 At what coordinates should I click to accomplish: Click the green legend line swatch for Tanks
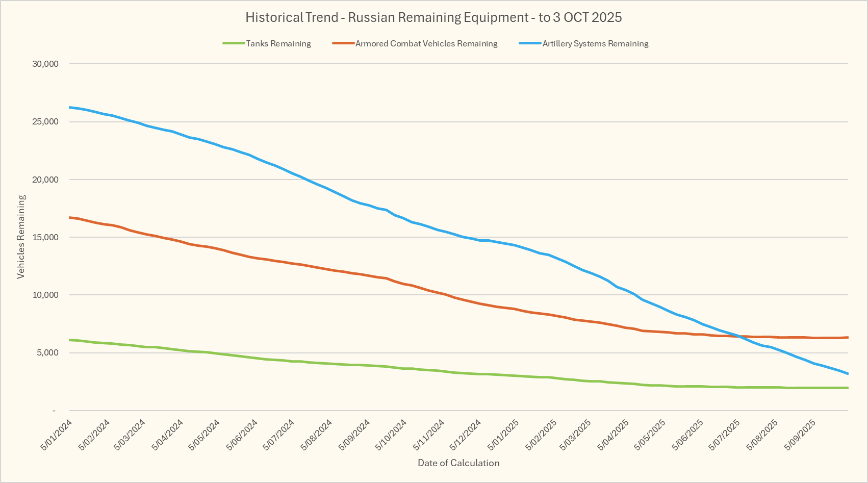click(234, 44)
